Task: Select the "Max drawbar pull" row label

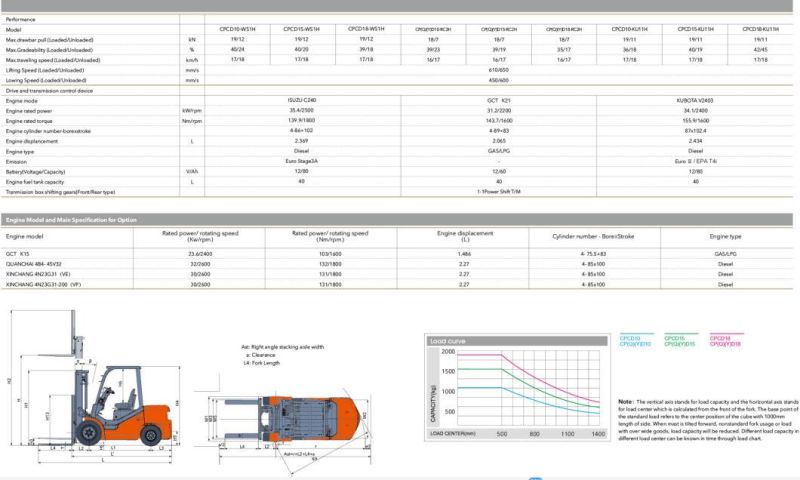Action: (x=49, y=40)
